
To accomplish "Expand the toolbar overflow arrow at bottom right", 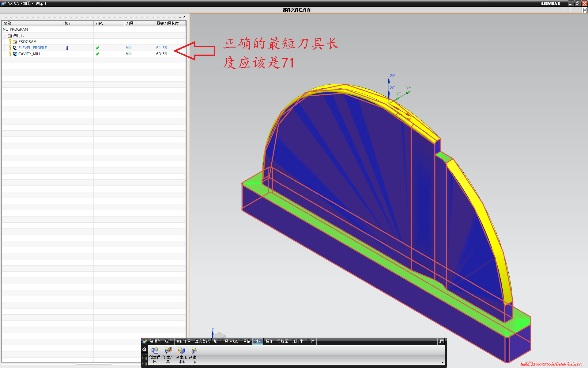I will (443, 363).
